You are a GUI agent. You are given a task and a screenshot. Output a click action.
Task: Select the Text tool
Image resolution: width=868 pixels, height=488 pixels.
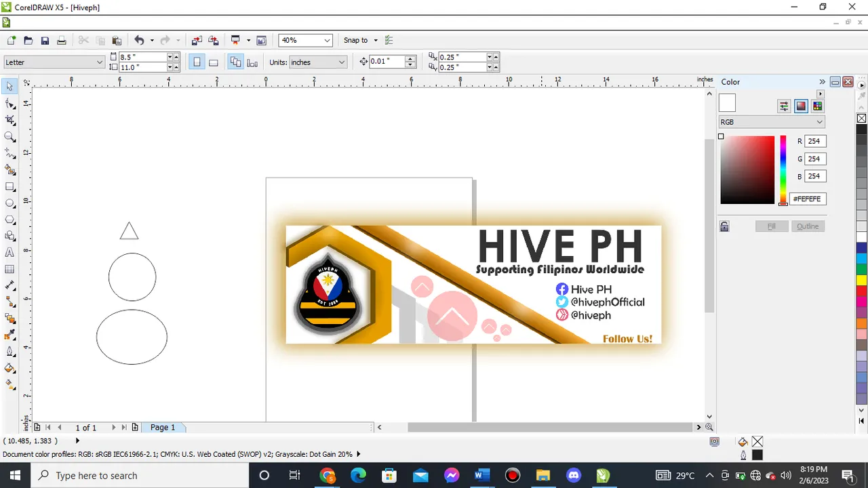point(9,252)
